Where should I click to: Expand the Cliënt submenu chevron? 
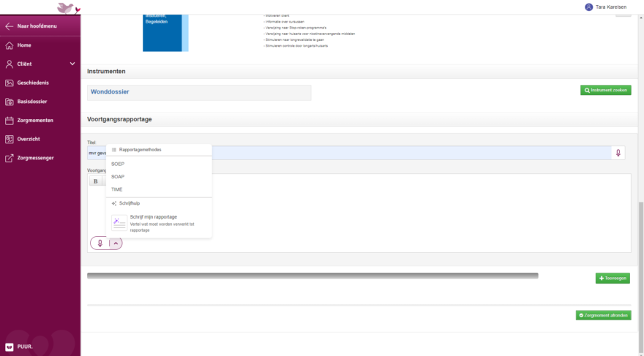72,64
